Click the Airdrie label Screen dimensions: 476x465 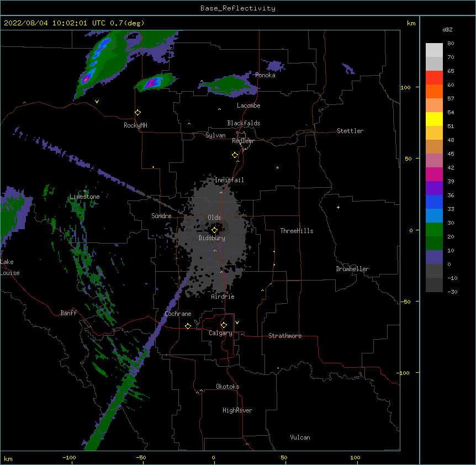pyautogui.click(x=223, y=297)
